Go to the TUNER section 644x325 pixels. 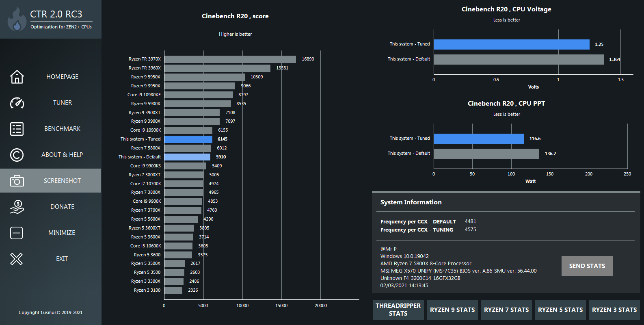coord(63,103)
